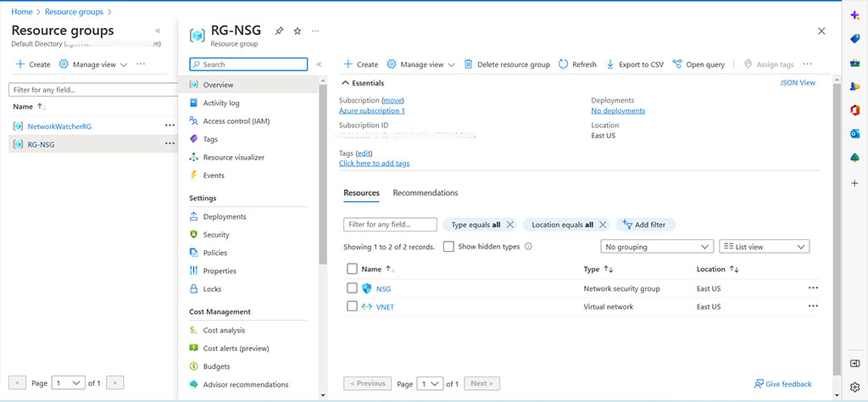Open Locks under Settings
Image resolution: width=868 pixels, height=402 pixels.
coord(212,288)
